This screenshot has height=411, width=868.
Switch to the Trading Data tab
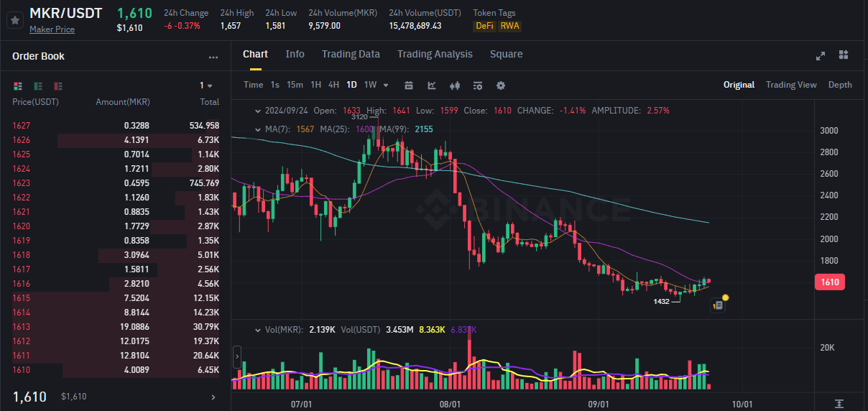[x=351, y=54]
